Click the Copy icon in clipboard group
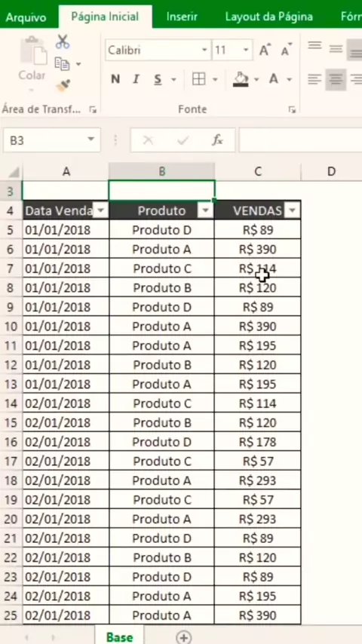The image size is (362, 644). [x=62, y=63]
